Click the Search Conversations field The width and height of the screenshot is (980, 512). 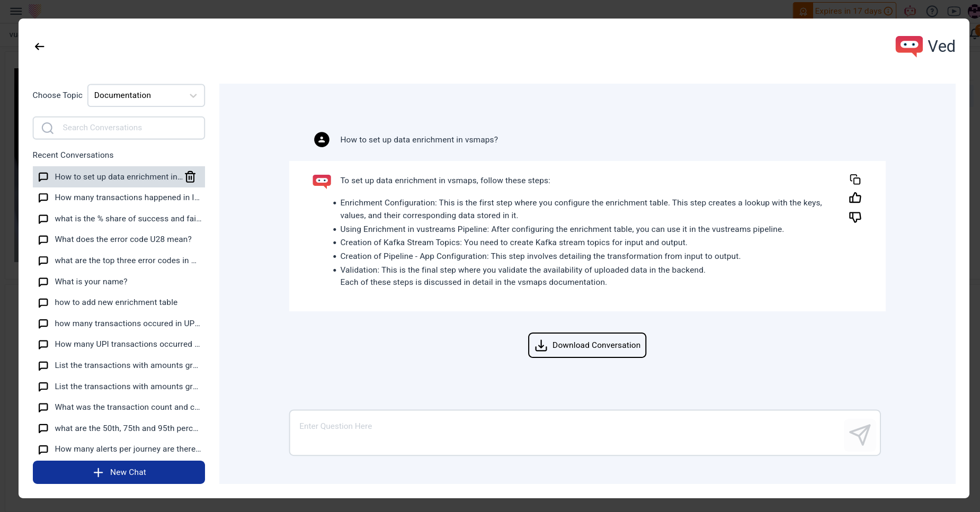[x=127, y=128]
